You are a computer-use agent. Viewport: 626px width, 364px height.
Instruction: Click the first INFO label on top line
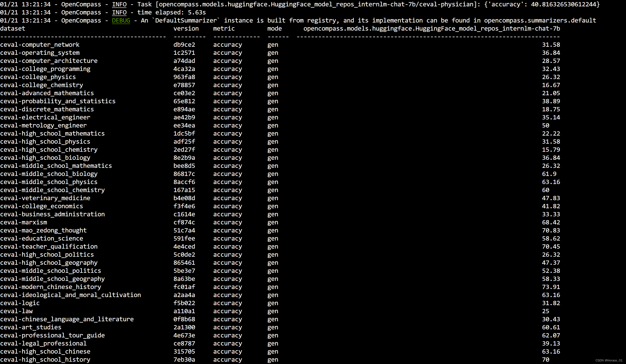coord(119,4)
